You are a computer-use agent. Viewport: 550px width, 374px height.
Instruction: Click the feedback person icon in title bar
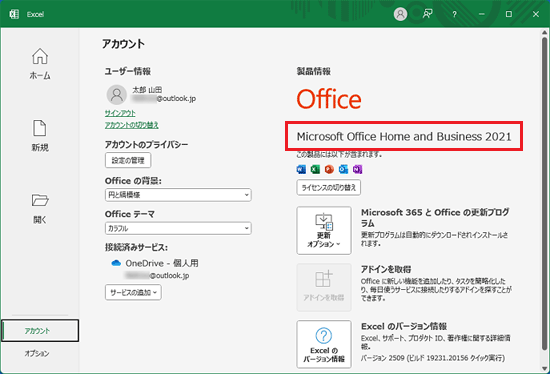427,14
